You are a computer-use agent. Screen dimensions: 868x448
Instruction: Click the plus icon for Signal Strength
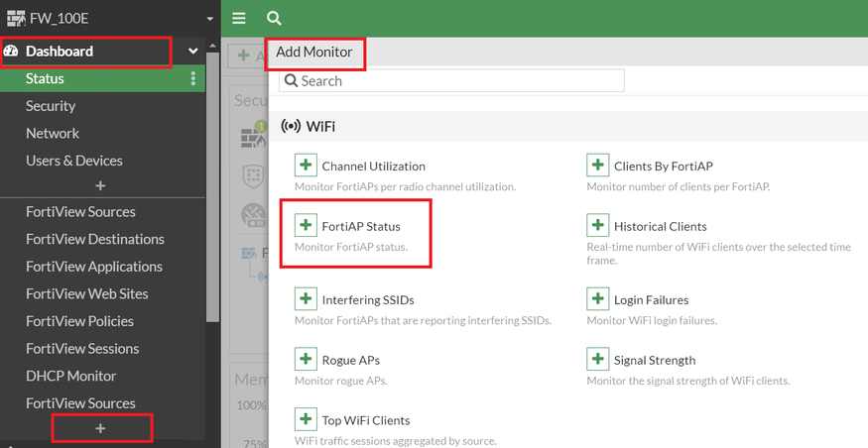pyautogui.click(x=597, y=360)
